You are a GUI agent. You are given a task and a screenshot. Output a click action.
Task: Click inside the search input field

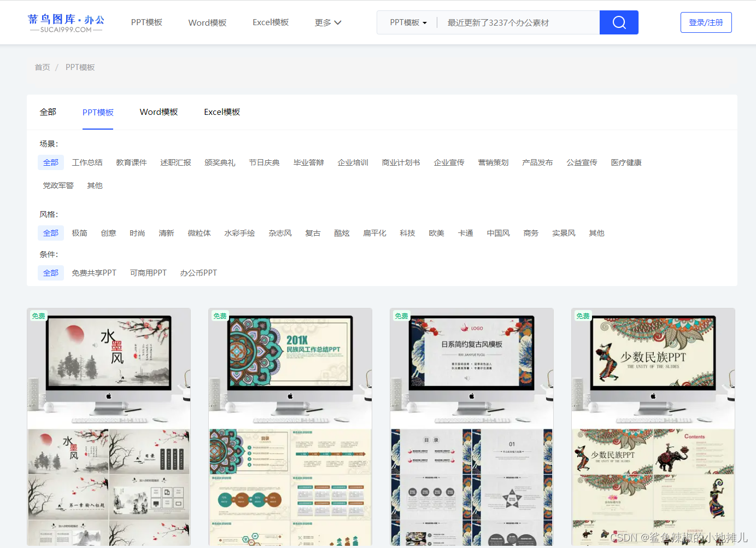(x=514, y=22)
